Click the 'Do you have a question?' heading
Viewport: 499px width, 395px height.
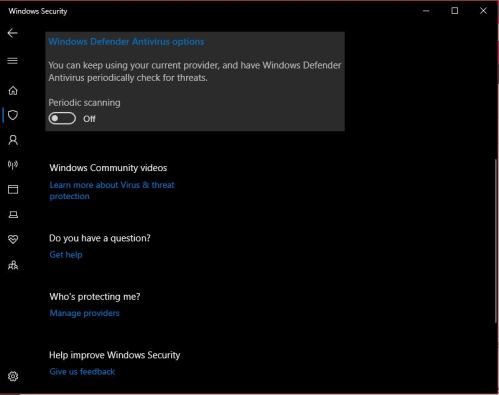(100, 238)
